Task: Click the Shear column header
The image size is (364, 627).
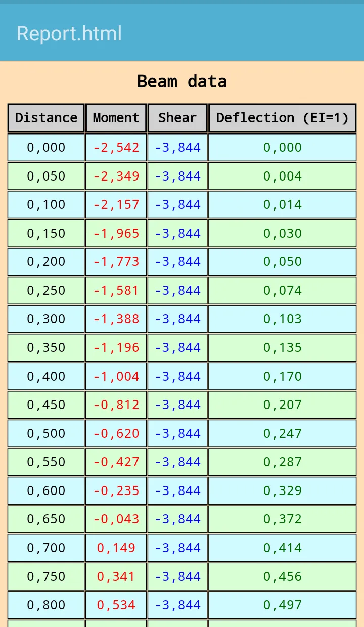Action: pyautogui.click(x=177, y=118)
